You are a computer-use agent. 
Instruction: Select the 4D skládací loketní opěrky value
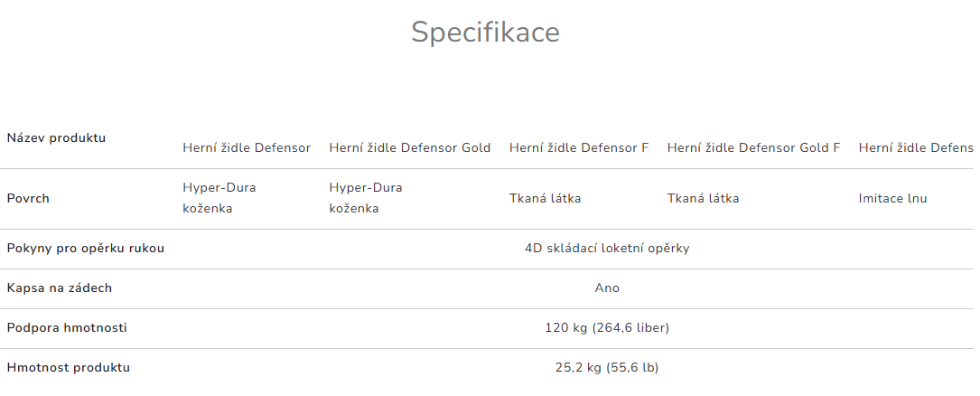tap(607, 249)
